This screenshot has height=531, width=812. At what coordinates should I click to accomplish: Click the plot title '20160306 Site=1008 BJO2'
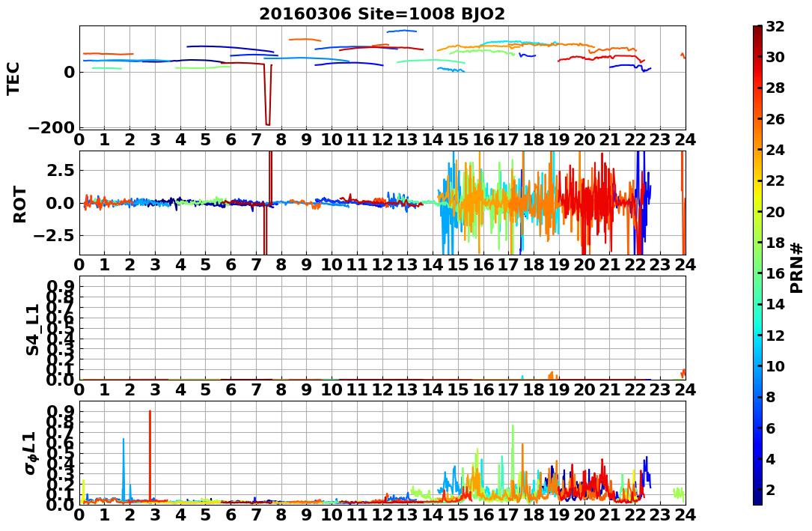pyautogui.click(x=382, y=13)
